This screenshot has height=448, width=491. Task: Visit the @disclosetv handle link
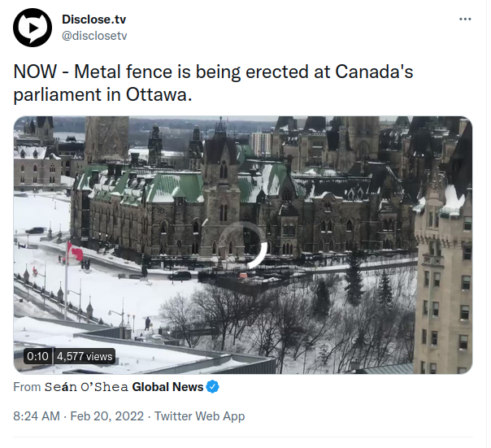94,36
